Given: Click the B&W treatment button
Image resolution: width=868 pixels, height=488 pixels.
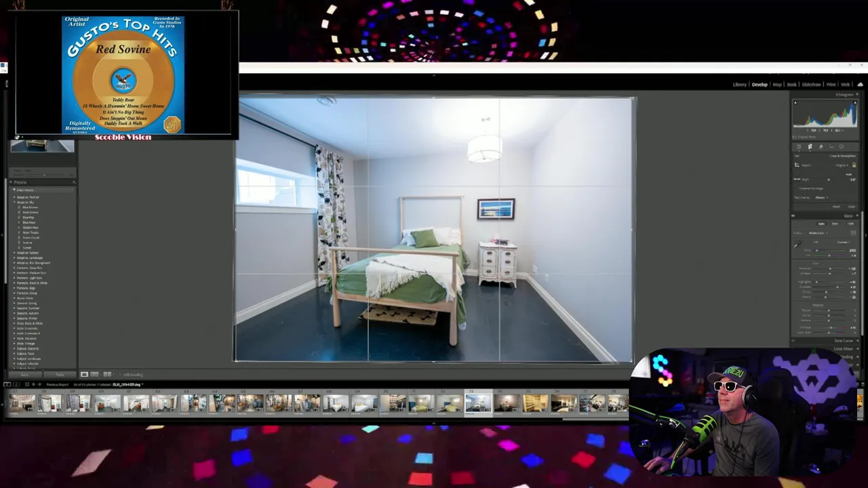Looking at the screenshot, I should coord(835,224).
